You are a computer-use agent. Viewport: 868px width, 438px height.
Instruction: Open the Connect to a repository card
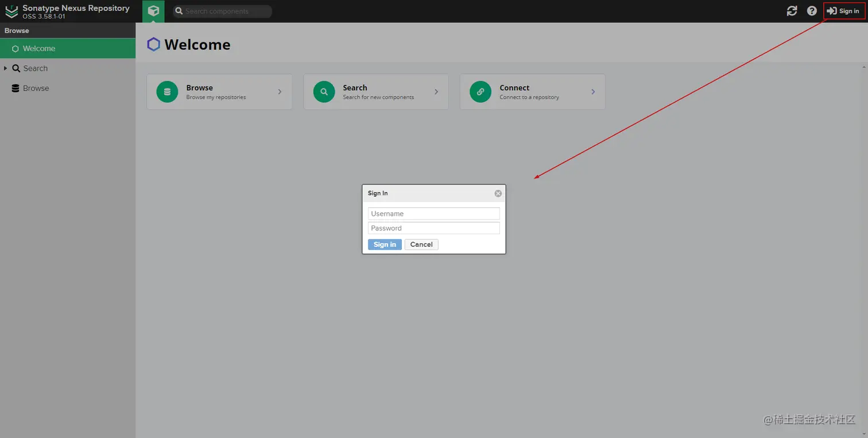point(533,92)
